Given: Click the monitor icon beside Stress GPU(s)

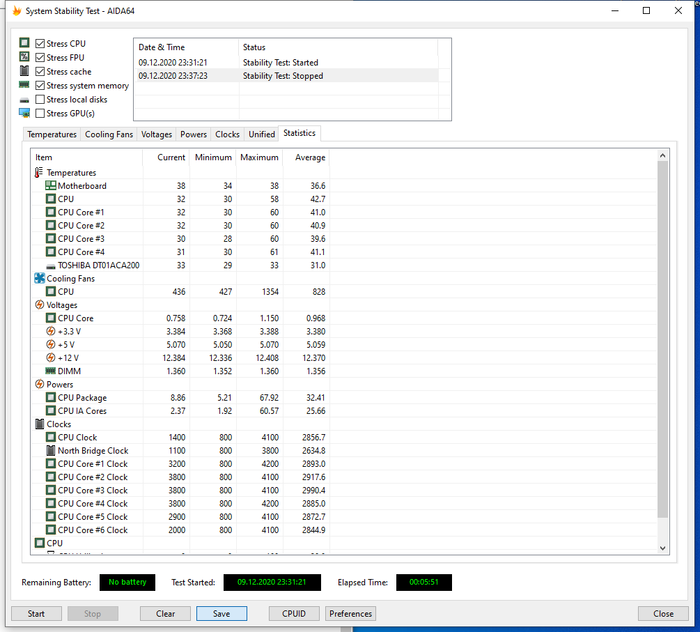Looking at the screenshot, I should [x=24, y=113].
